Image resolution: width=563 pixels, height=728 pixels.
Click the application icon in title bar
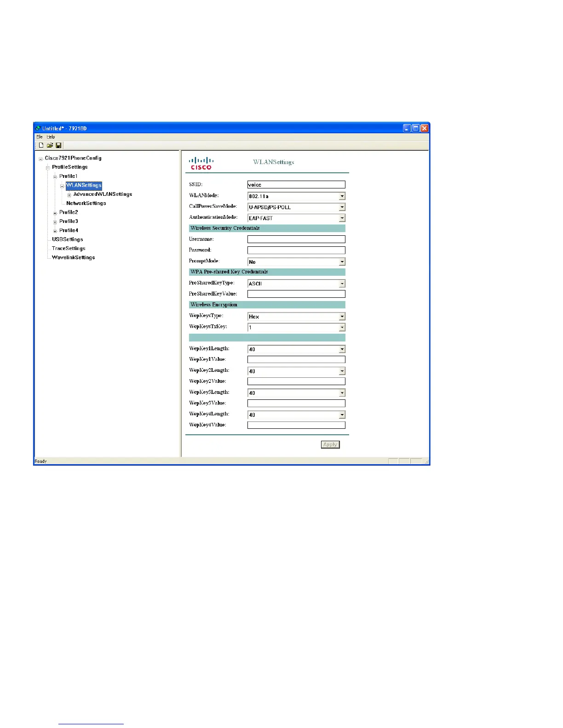click(x=38, y=128)
